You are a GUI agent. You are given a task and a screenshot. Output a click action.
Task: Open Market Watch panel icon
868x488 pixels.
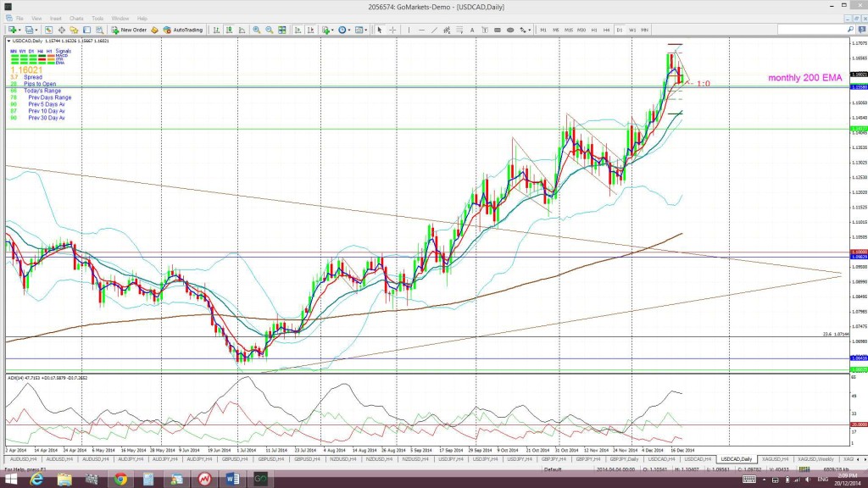pyautogui.click(x=48, y=30)
